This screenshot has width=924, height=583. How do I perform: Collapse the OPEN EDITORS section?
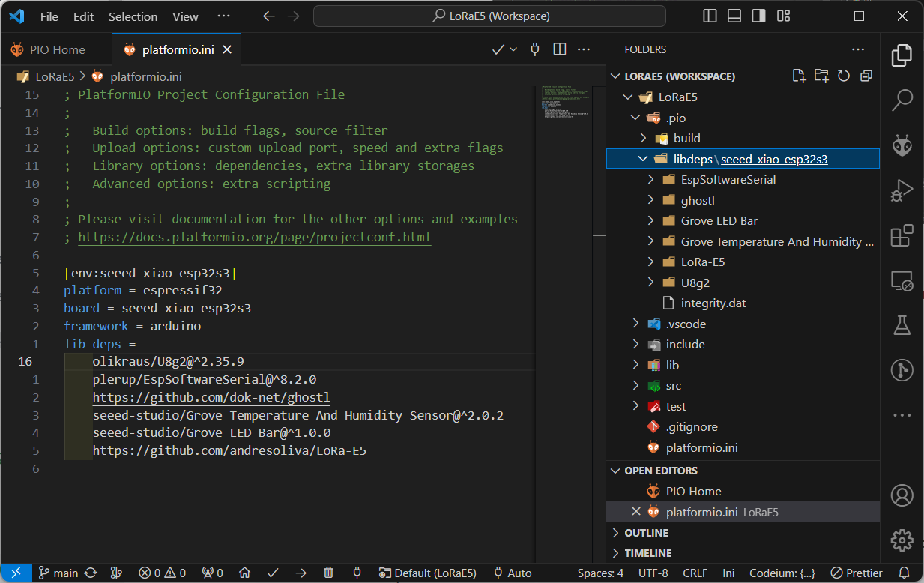click(617, 471)
